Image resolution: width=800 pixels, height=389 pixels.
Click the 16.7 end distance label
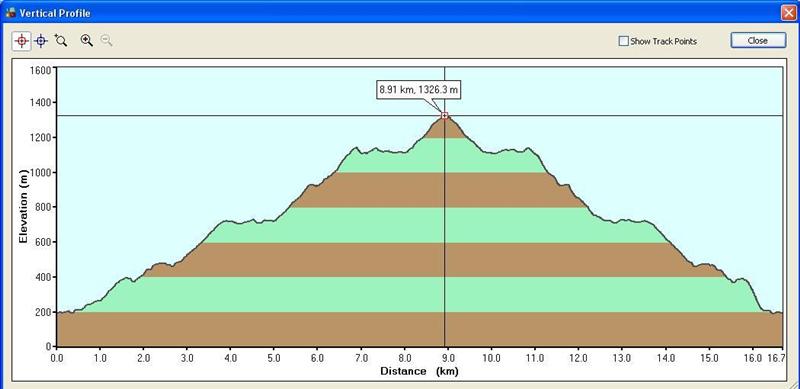(776, 358)
